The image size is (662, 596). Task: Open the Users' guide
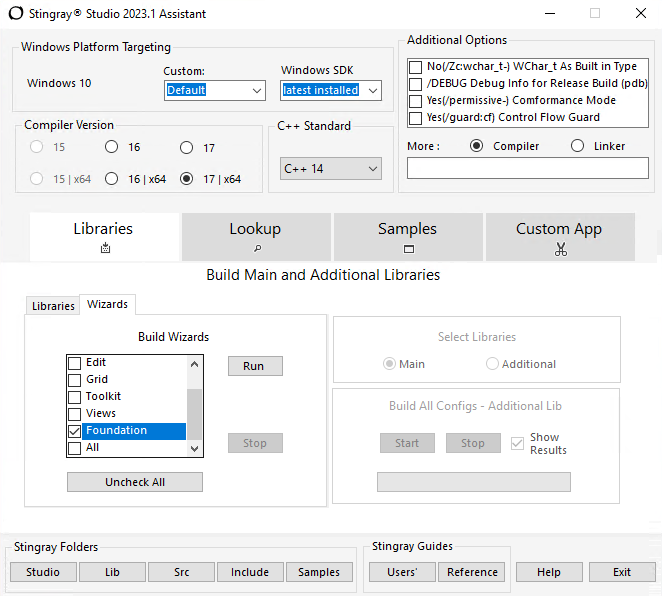click(402, 572)
